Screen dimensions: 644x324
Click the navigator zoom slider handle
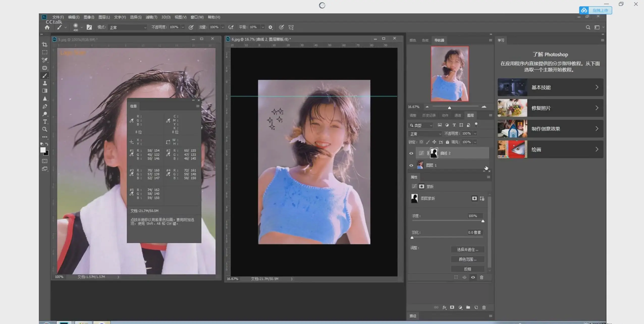pos(449,108)
